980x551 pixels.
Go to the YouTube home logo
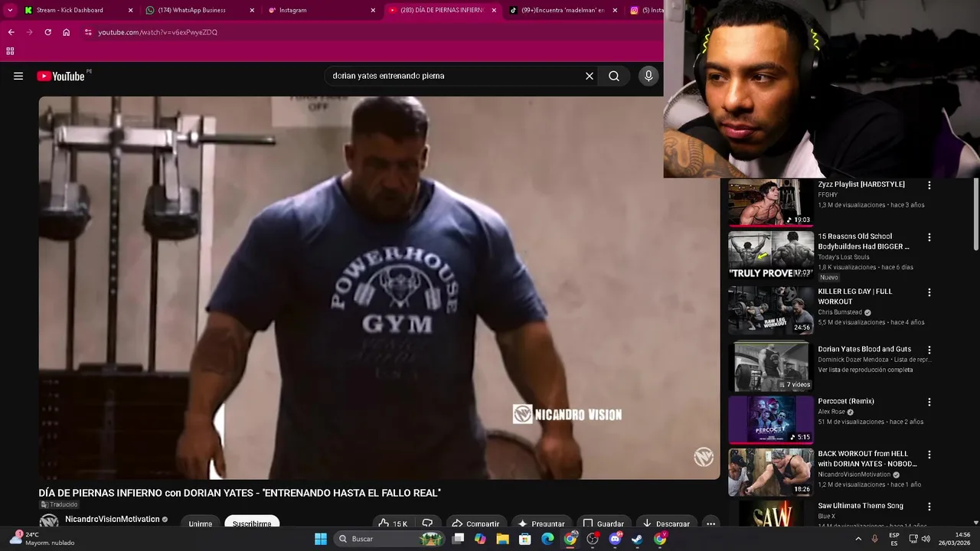tap(60, 76)
